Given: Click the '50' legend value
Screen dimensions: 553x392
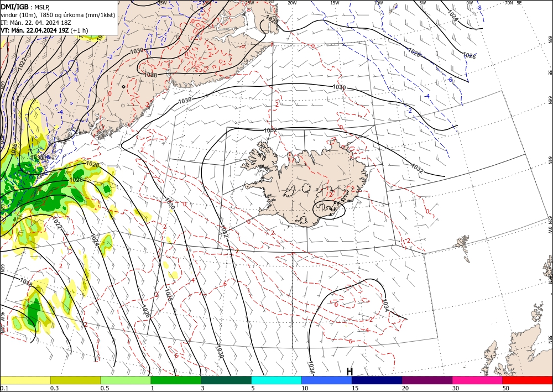Looking at the screenshot, I should point(506,388).
